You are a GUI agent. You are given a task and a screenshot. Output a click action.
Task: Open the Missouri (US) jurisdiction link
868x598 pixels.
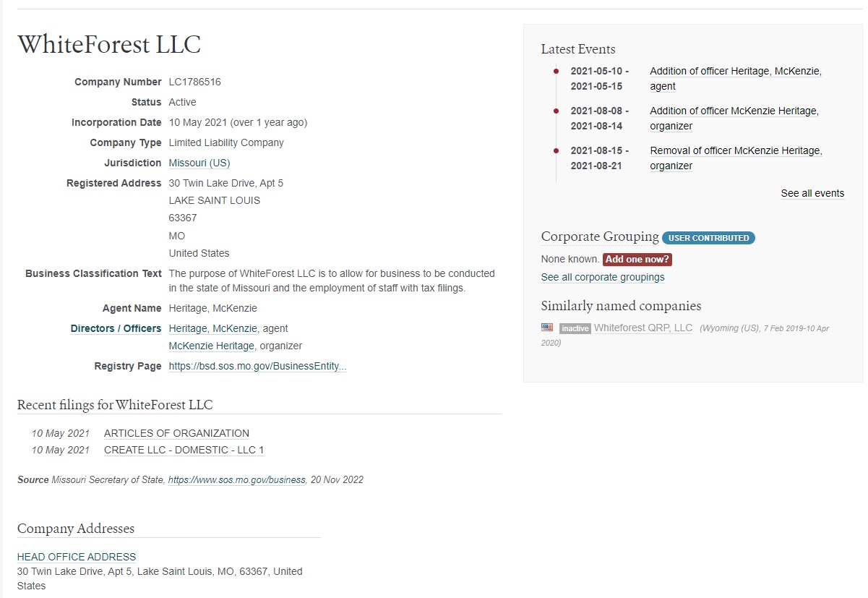point(199,163)
